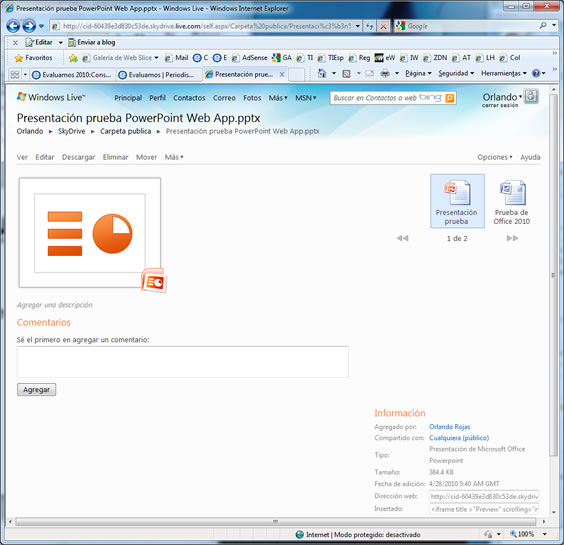Click the Enviar a blog button

[x=92, y=42]
